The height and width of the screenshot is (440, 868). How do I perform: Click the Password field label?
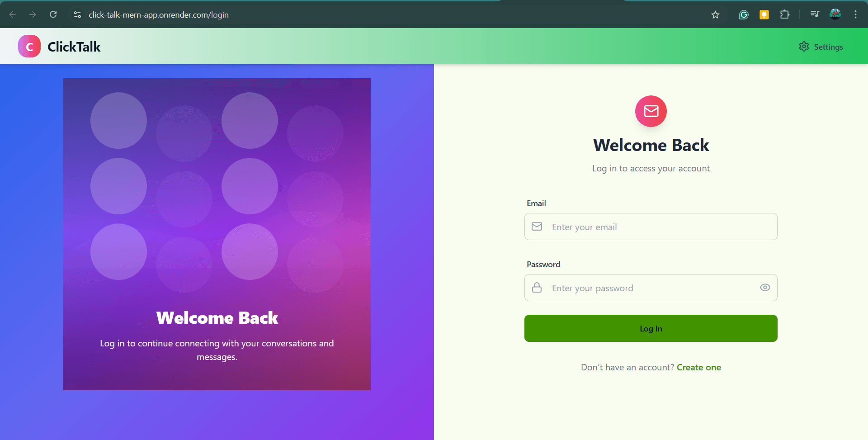543,265
